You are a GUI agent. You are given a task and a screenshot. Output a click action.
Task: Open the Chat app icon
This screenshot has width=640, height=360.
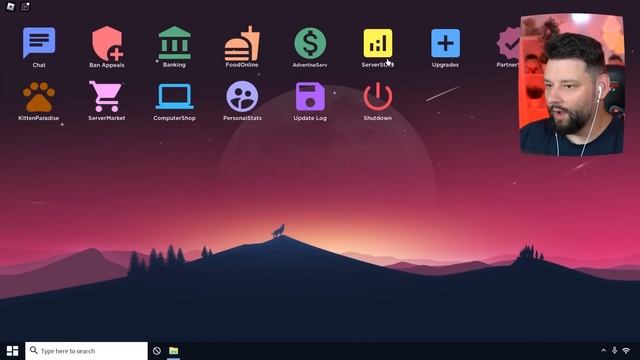pyautogui.click(x=39, y=42)
